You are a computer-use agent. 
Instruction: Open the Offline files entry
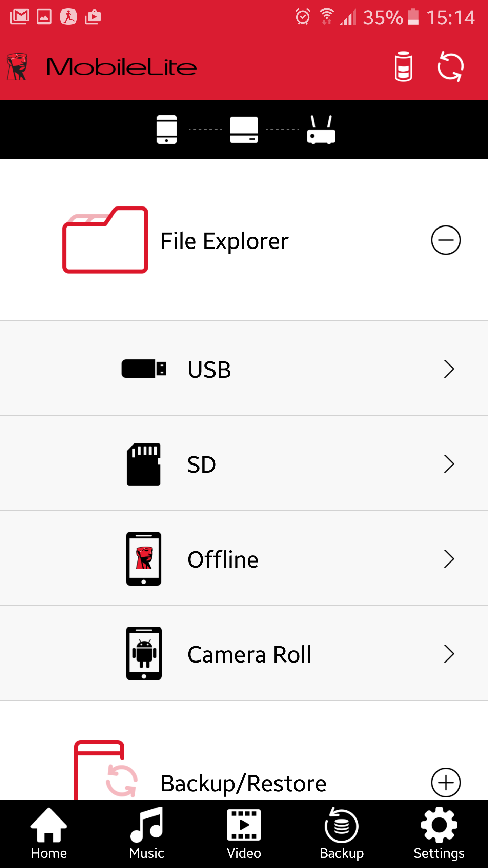[223, 559]
